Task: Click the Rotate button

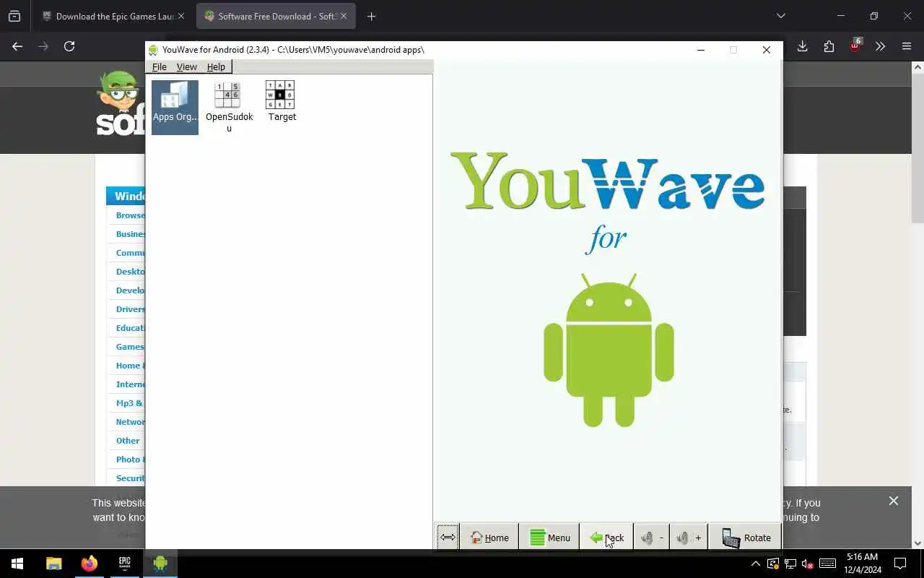Action: point(746,538)
